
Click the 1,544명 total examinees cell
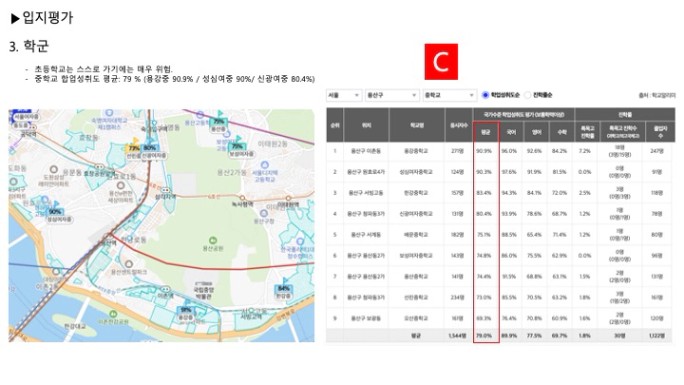(457, 336)
